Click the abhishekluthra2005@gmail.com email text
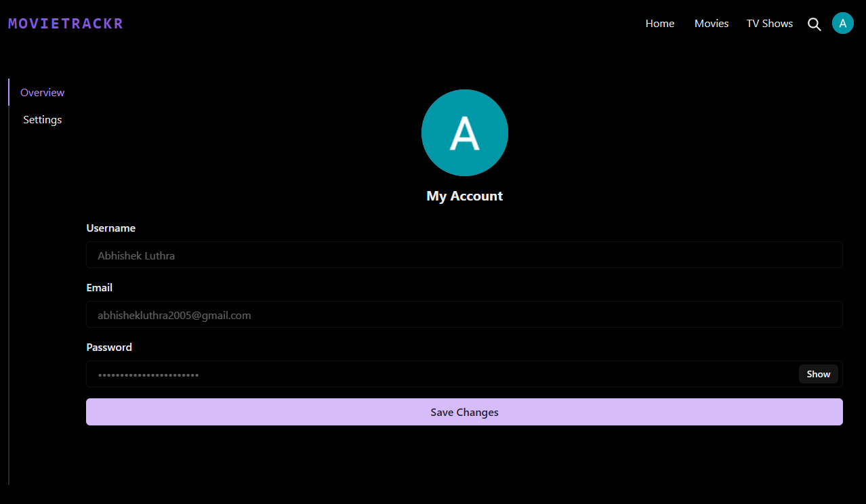 (x=174, y=315)
